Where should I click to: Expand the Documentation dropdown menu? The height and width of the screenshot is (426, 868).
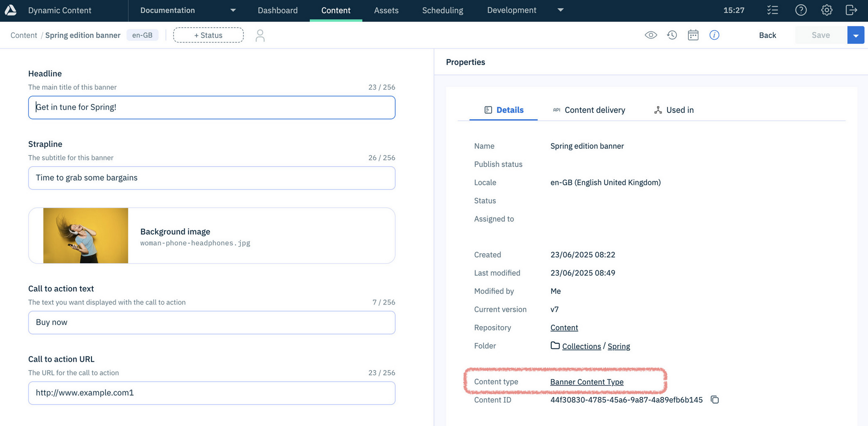tap(233, 10)
